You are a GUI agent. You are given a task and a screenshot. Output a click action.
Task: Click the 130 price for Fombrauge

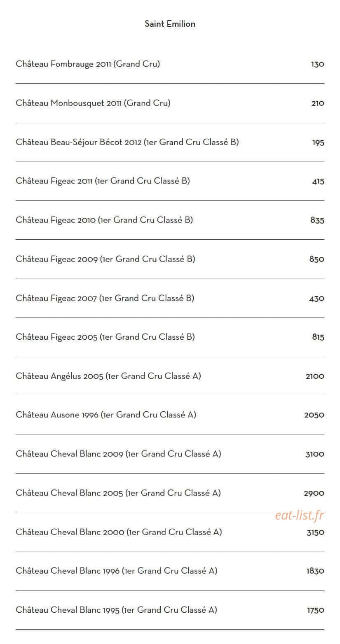(x=317, y=64)
